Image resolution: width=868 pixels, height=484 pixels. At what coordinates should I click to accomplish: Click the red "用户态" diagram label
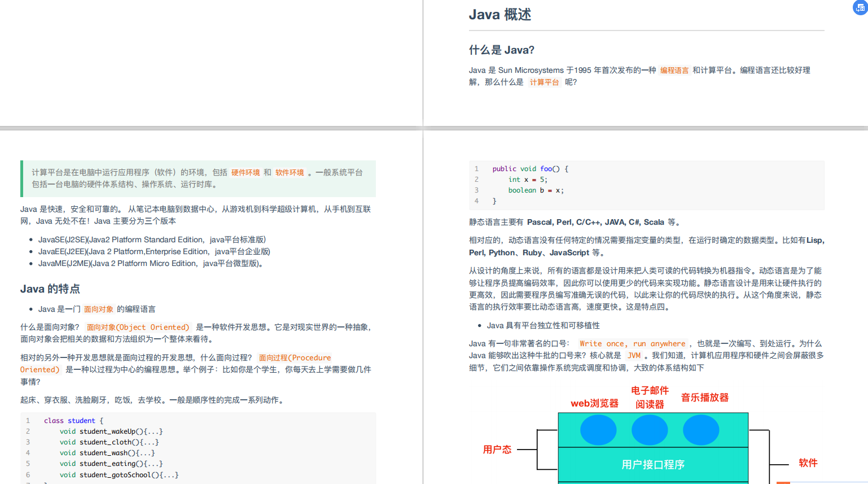497,450
